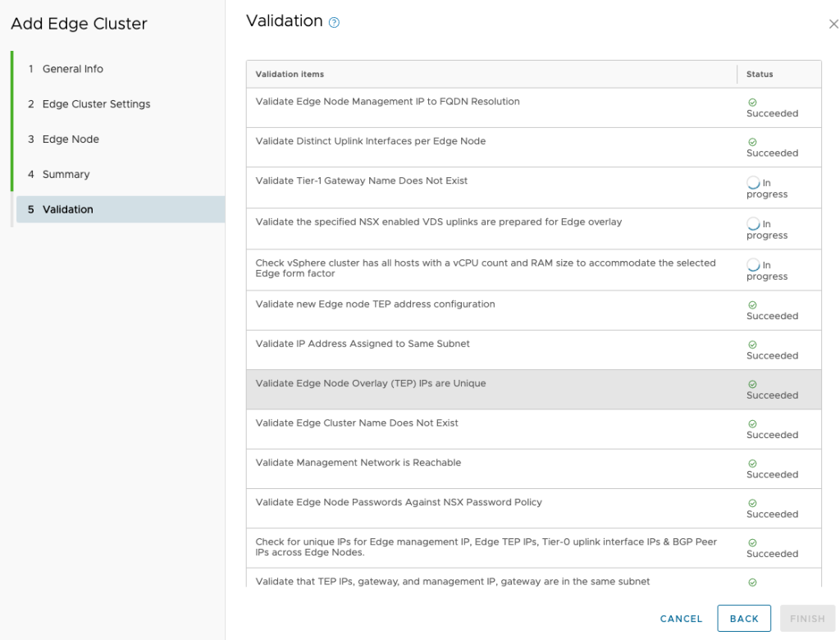This screenshot has height=640, width=840.
Task: Click the CANCEL button
Action: coord(681,619)
